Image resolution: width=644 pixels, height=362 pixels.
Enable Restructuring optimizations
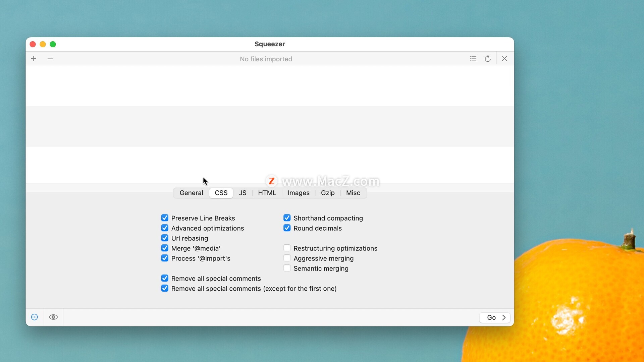[x=287, y=248]
